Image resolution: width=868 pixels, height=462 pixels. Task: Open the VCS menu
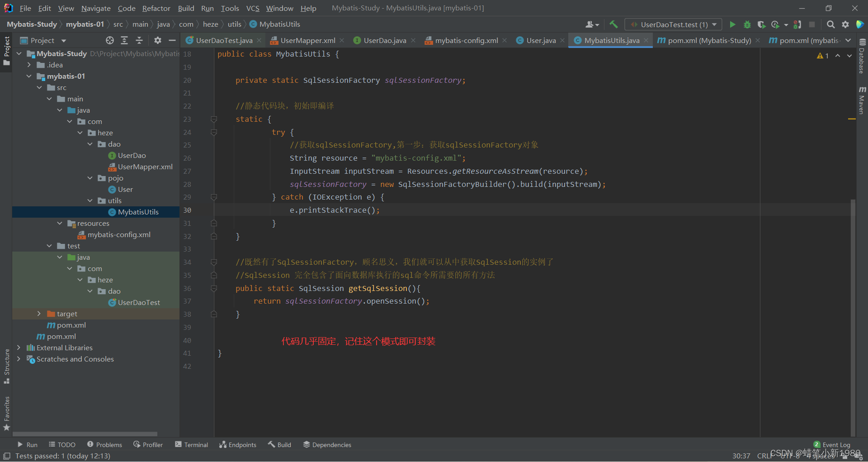(253, 8)
